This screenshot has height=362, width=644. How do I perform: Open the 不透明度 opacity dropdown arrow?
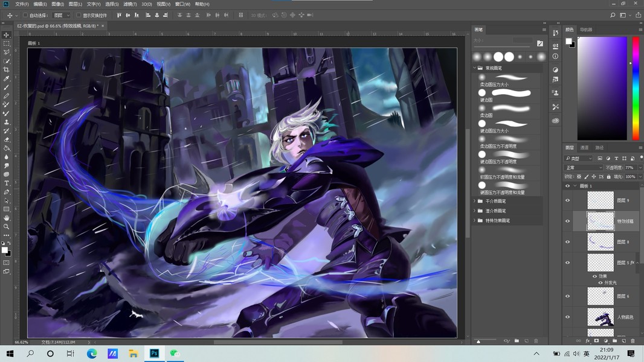click(x=640, y=168)
